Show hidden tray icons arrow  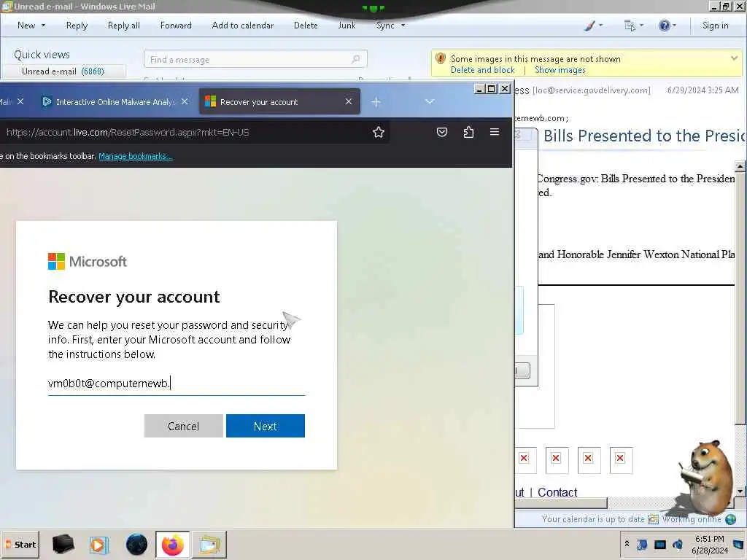pos(627,544)
